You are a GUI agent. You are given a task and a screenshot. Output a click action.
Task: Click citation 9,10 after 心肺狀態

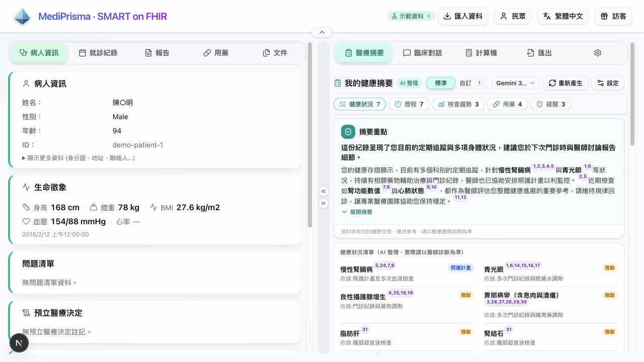432,187
